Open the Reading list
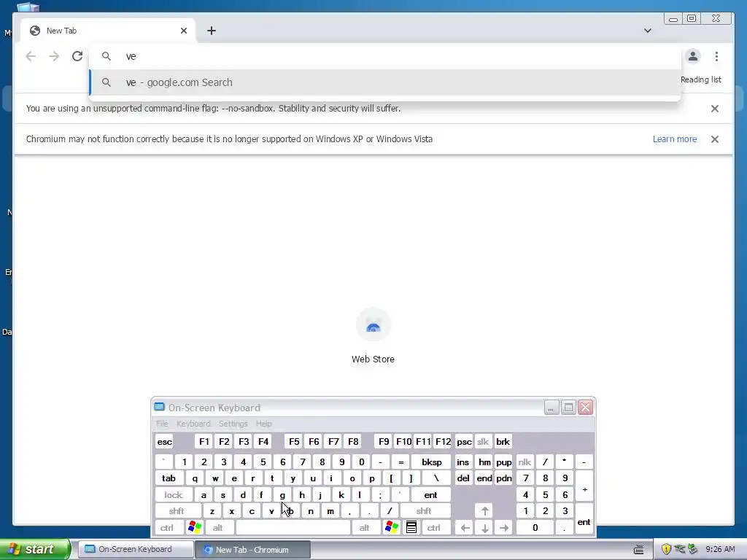747x560 pixels. (701, 79)
